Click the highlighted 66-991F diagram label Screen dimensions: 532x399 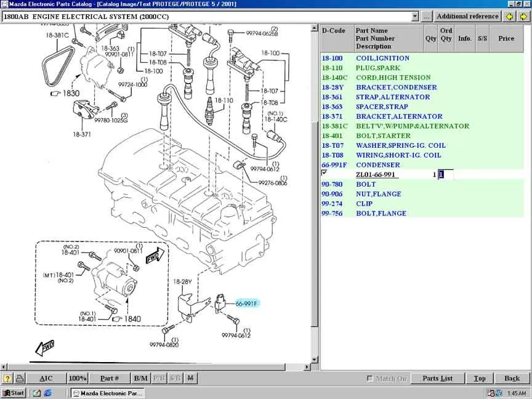(247, 304)
